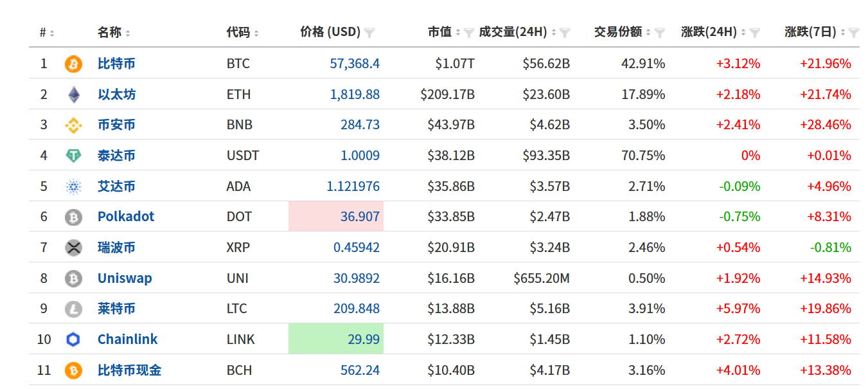This screenshot has height=389, width=868.
Task: Open the Polkadot coin link
Action: tap(126, 217)
